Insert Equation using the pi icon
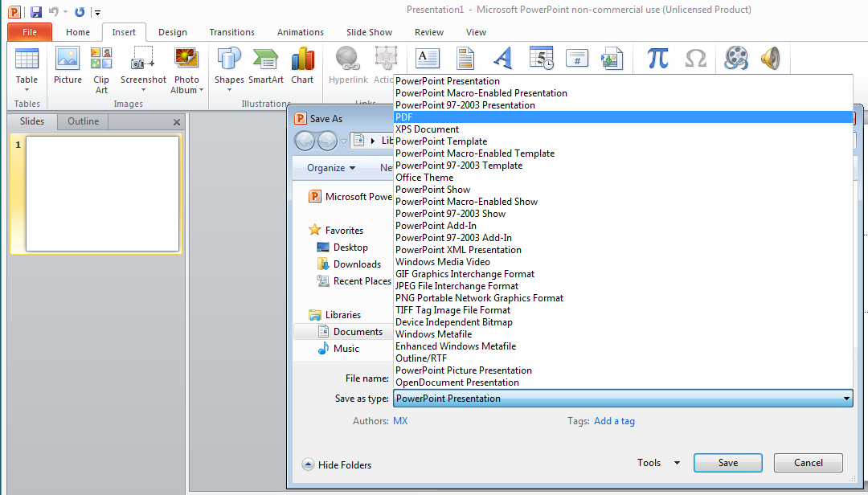Image resolution: width=868 pixels, height=495 pixels. (657, 58)
